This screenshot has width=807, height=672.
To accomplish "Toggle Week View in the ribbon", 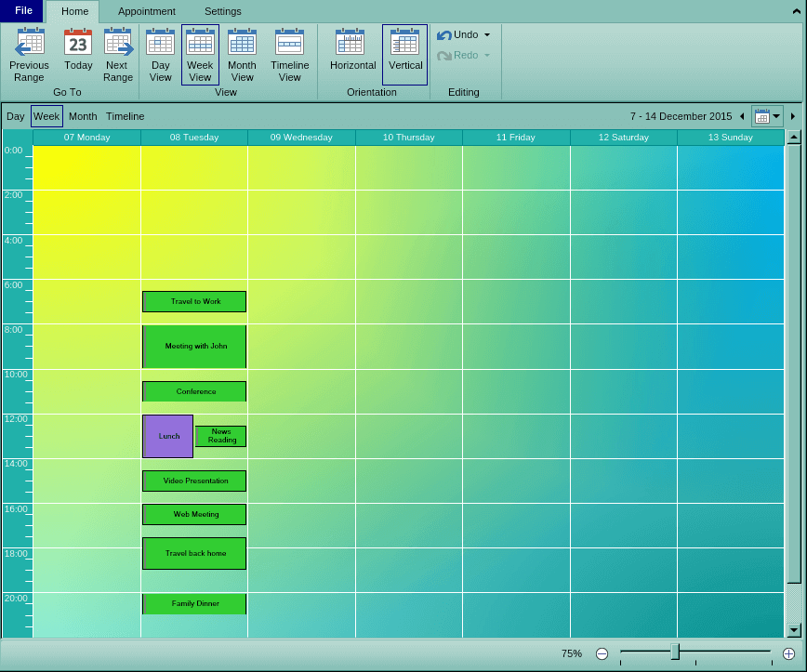I will click(x=200, y=43).
